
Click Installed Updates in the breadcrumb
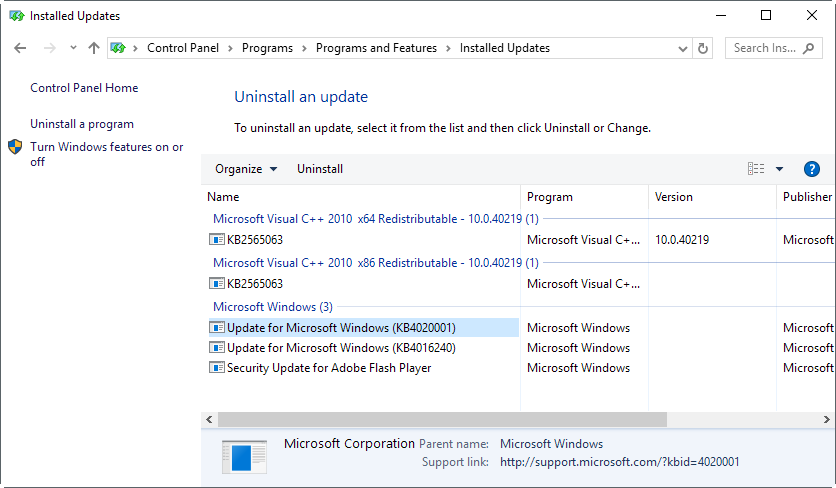(505, 48)
